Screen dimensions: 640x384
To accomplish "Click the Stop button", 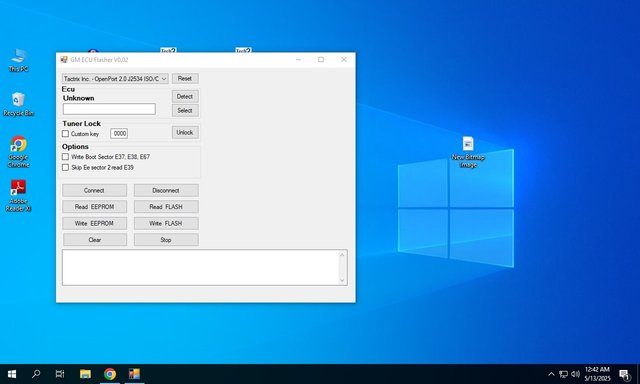I will click(x=166, y=240).
